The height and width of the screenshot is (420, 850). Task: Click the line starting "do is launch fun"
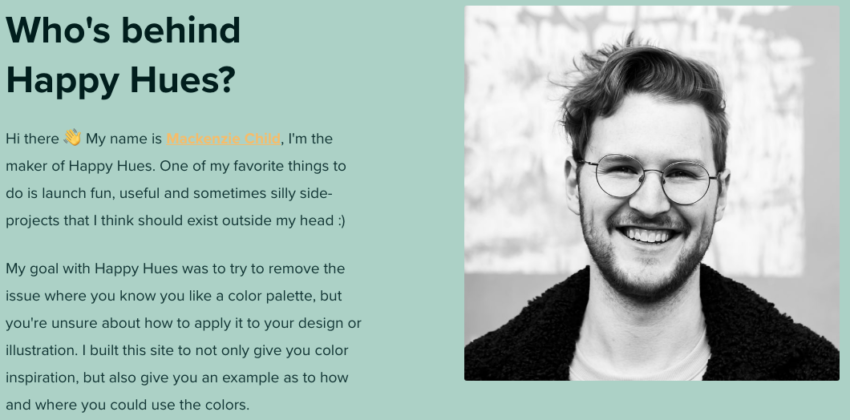coord(175,192)
